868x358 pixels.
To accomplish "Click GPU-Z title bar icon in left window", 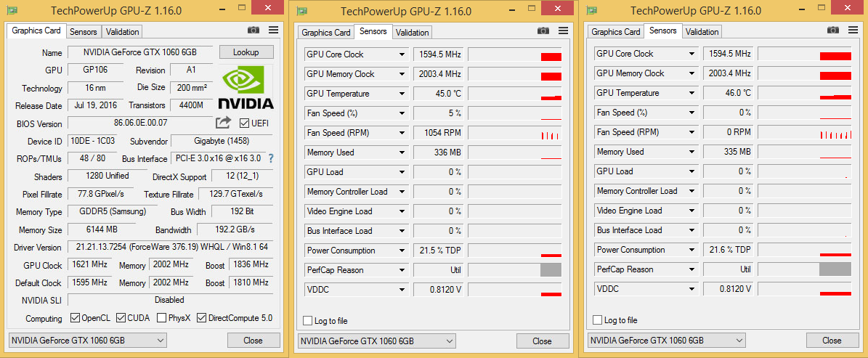I will tap(12, 10).
